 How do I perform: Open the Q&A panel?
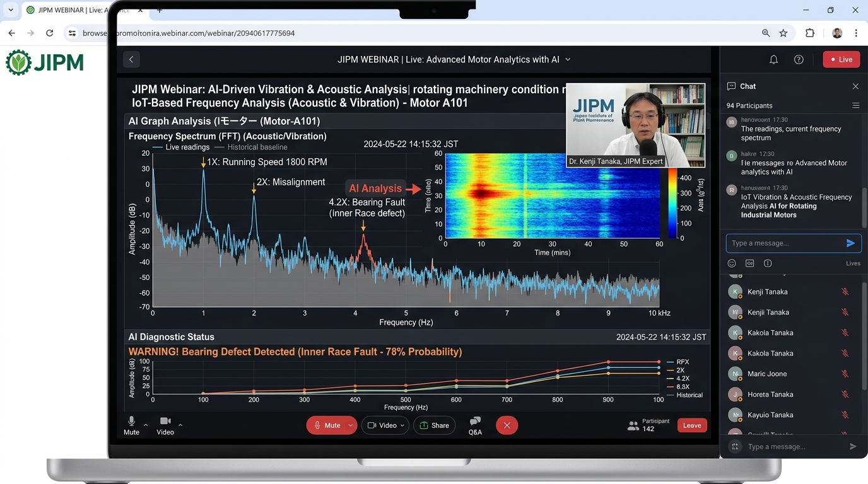(x=475, y=425)
